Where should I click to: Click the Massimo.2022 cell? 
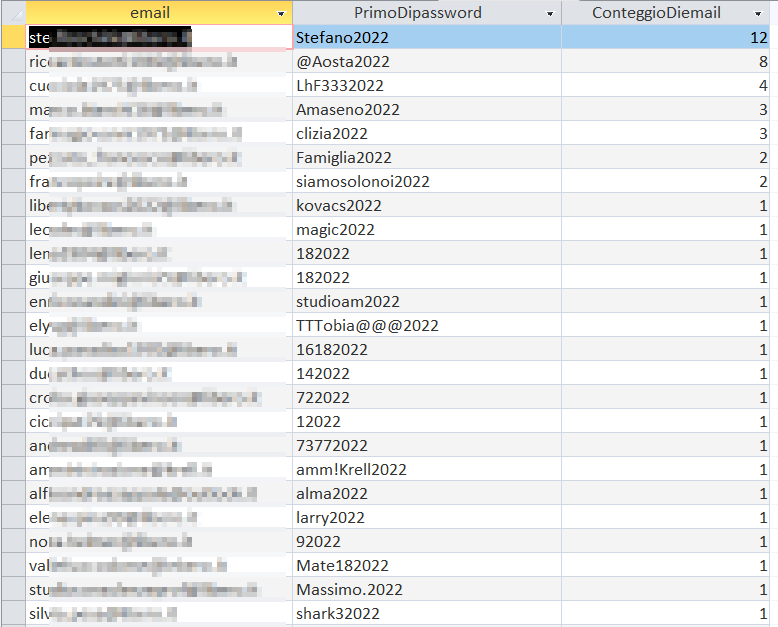coord(426,589)
